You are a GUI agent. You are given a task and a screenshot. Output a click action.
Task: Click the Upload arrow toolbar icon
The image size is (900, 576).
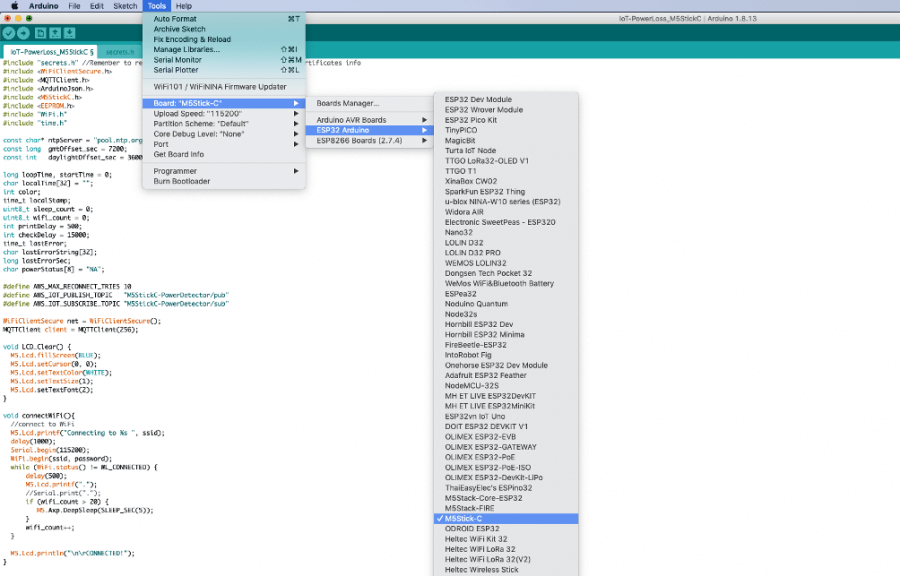tap(23, 33)
